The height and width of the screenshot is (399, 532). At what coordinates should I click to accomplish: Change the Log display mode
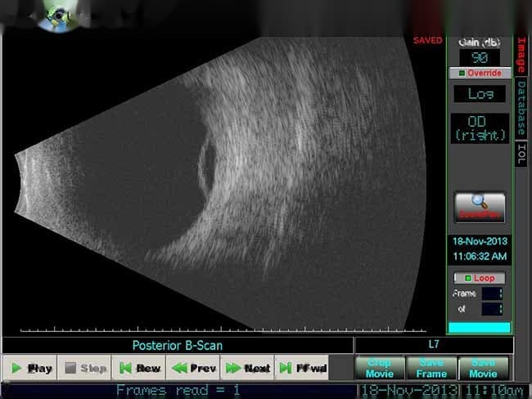480,94
